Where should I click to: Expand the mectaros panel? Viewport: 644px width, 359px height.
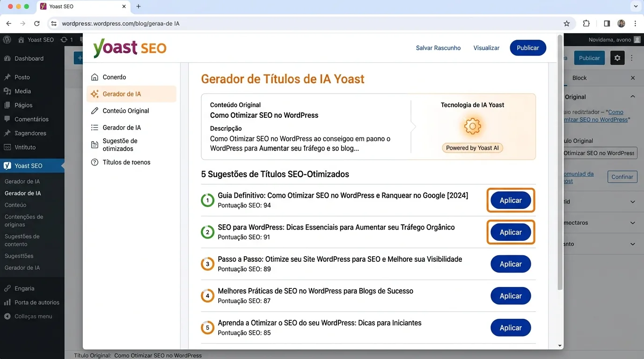click(x=633, y=223)
